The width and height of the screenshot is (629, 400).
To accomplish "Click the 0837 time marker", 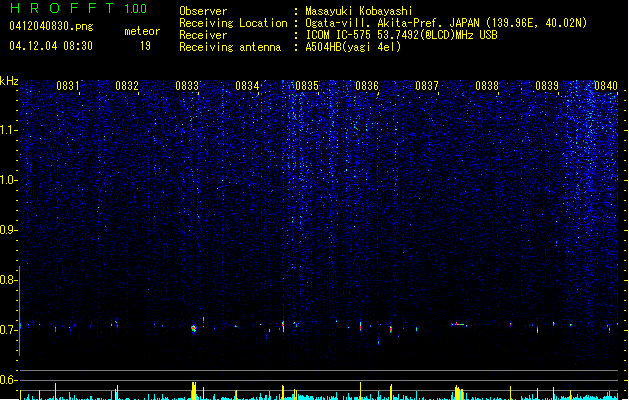I will click(x=427, y=86).
